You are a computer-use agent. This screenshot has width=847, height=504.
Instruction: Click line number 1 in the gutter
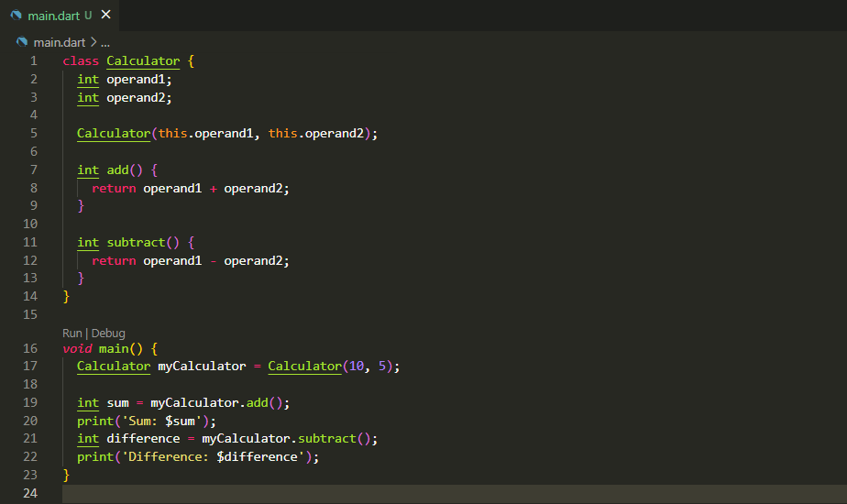(x=34, y=61)
